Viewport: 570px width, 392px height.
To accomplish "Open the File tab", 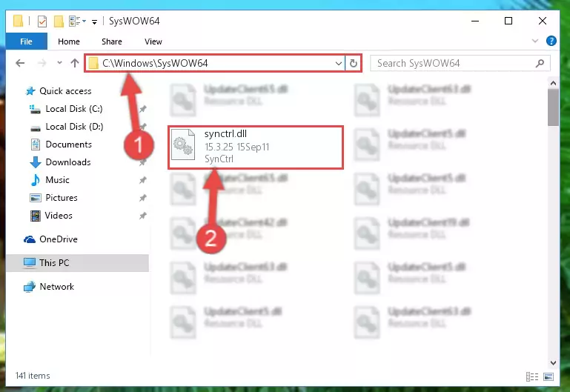I will click(x=26, y=41).
